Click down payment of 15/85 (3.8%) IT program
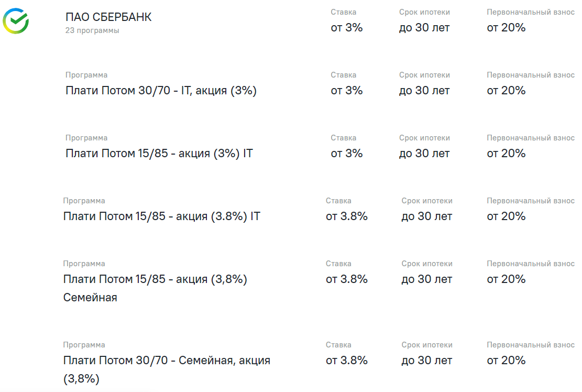Image resolution: width=582 pixels, height=392 pixels. coord(506,216)
